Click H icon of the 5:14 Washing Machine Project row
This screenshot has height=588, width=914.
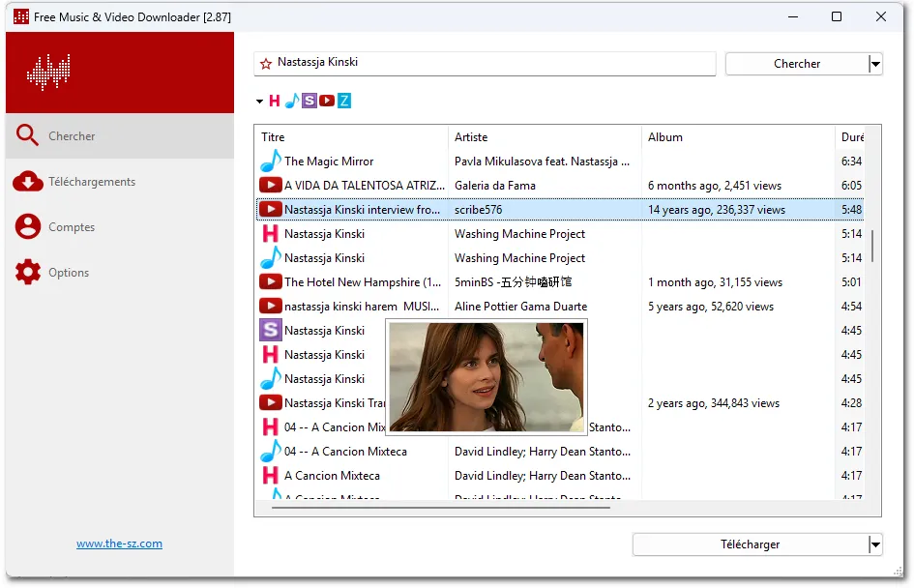(x=271, y=234)
